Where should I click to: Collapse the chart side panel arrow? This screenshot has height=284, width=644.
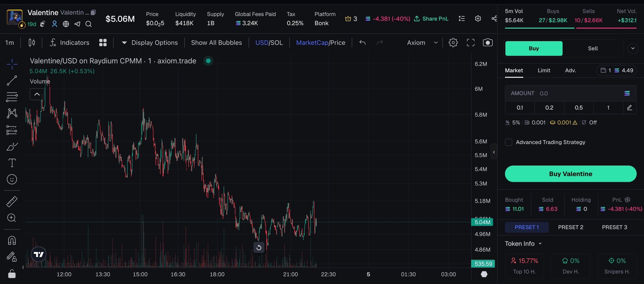coord(494,152)
